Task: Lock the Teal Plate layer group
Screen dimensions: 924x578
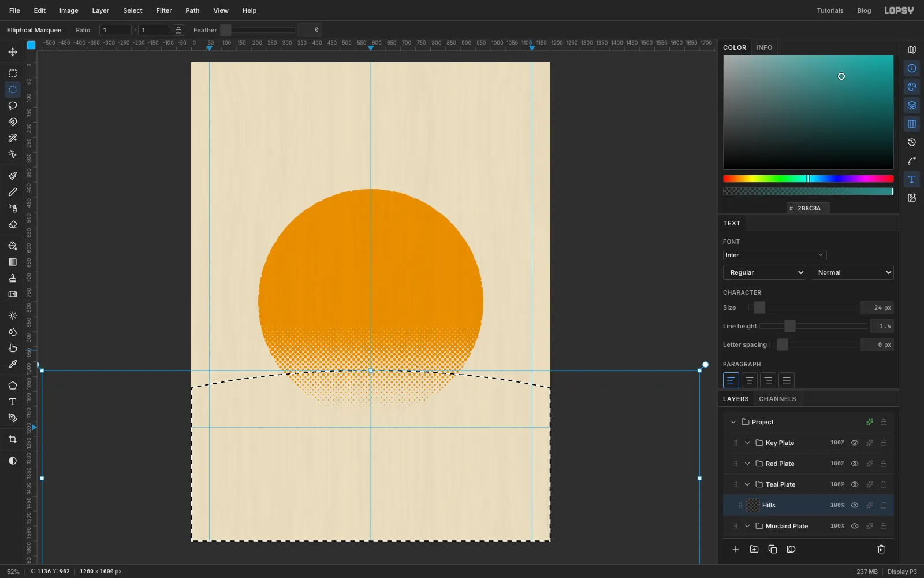Action: pyautogui.click(x=884, y=484)
